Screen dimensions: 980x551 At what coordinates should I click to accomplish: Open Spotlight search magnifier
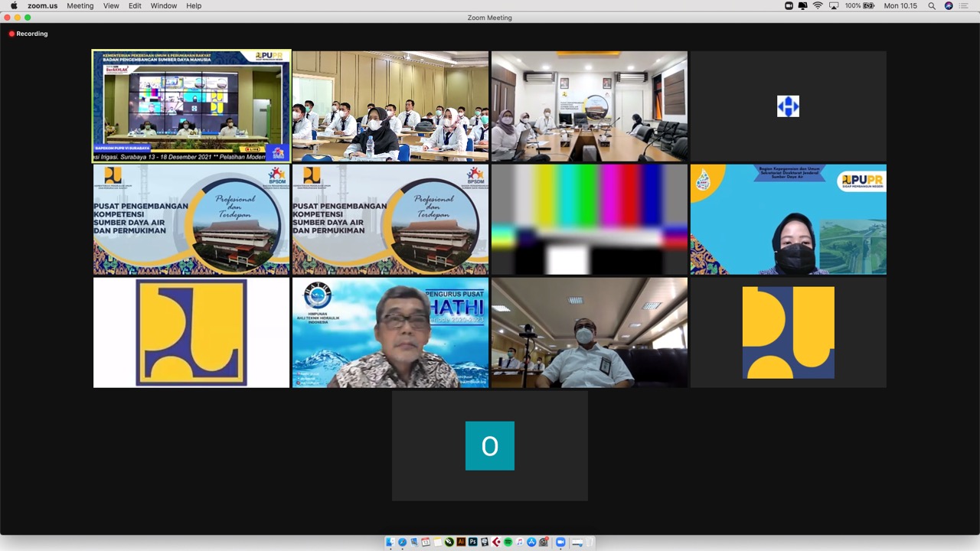pos(932,5)
